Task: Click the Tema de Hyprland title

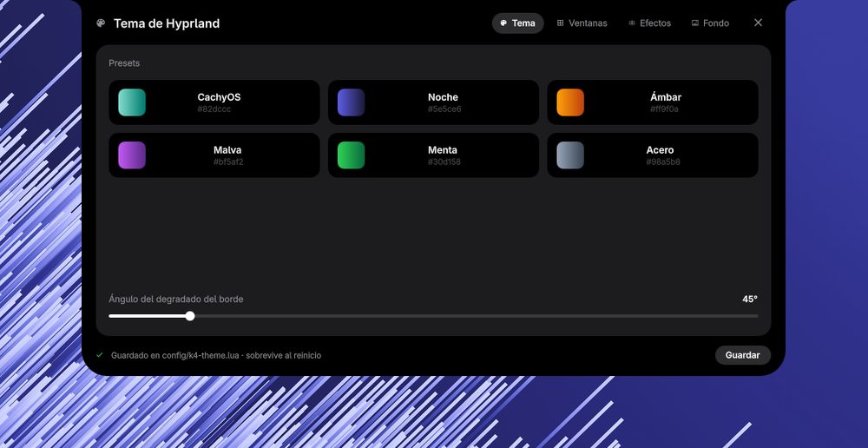Action: [167, 23]
